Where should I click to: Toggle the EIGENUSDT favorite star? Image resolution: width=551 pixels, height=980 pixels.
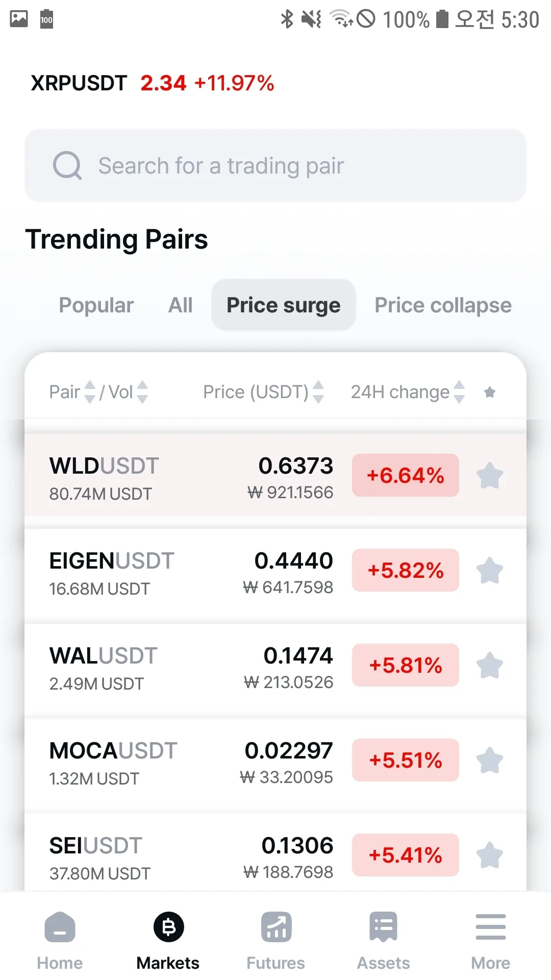click(490, 570)
